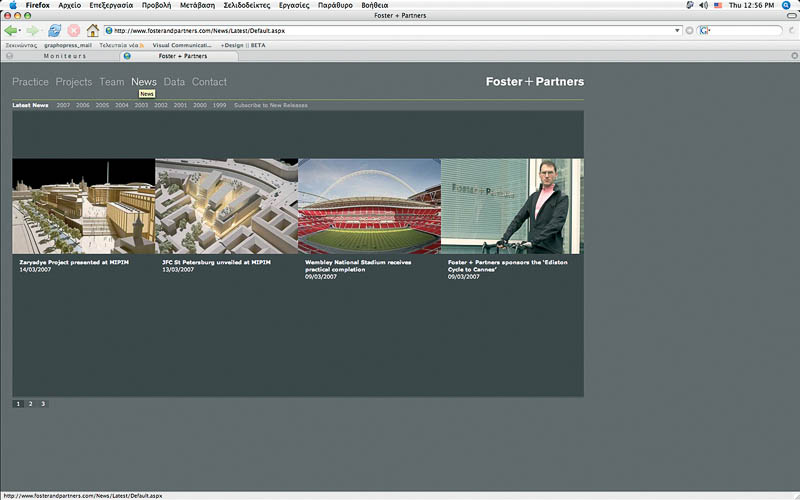Screen dimensions: 800x500
Task: Show news from 2002
Action: pyautogui.click(x=161, y=105)
